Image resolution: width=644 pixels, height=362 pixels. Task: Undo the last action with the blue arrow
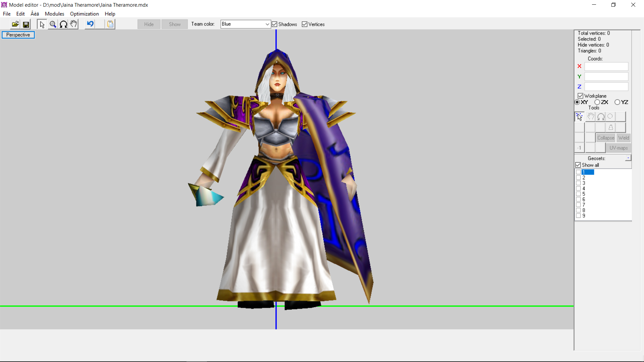click(90, 24)
